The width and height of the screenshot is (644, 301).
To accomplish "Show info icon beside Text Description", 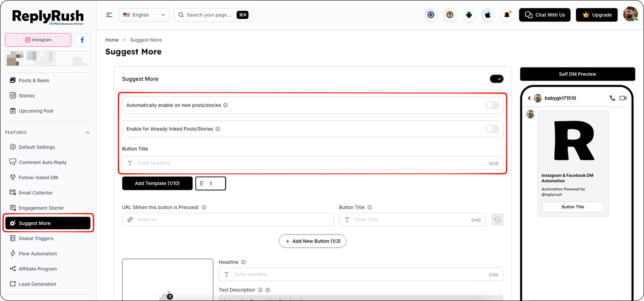I will tap(260, 290).
